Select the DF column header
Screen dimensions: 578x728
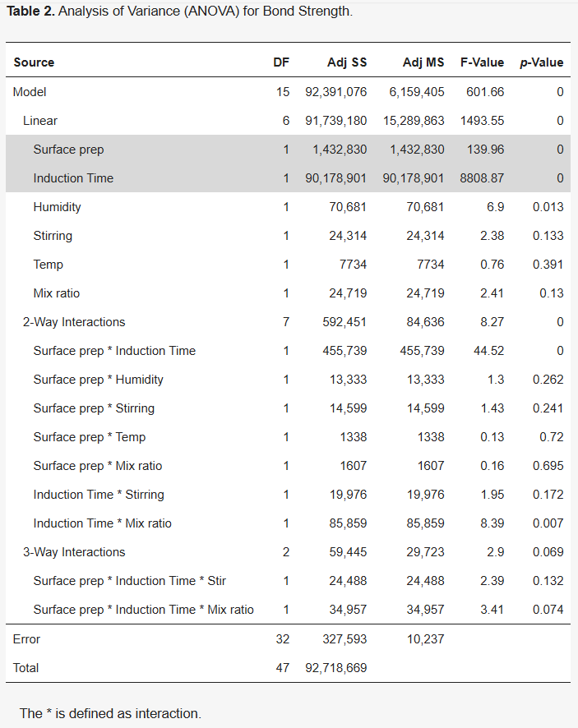coord(281,62)
